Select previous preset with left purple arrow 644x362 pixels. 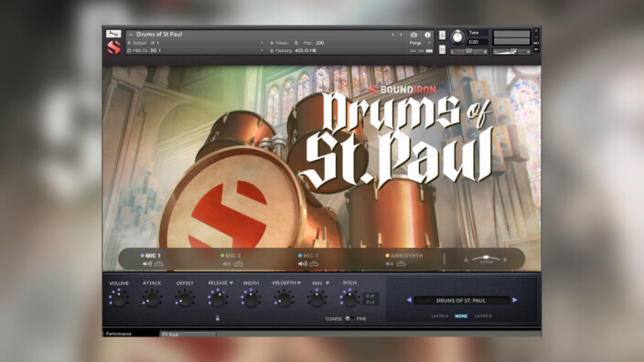[x=409, y=301]
